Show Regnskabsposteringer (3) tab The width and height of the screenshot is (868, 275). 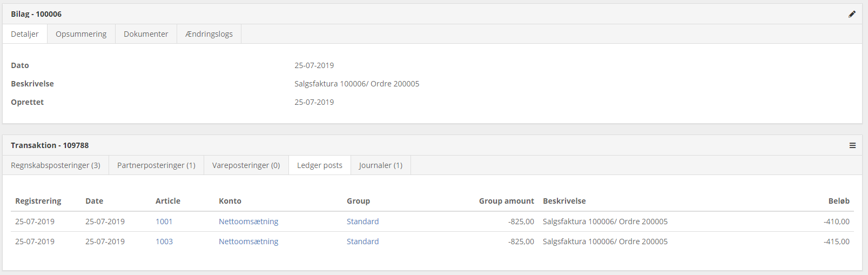click(56, 165)
